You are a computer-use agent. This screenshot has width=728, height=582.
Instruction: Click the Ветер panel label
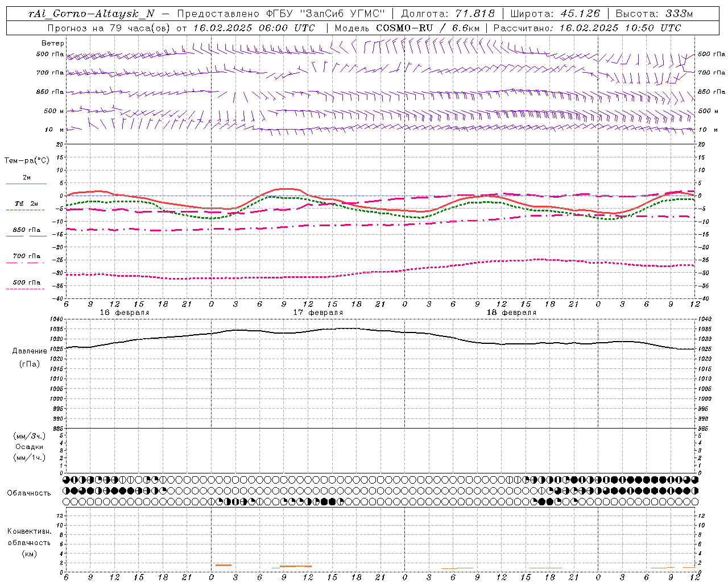coord(53,43)
